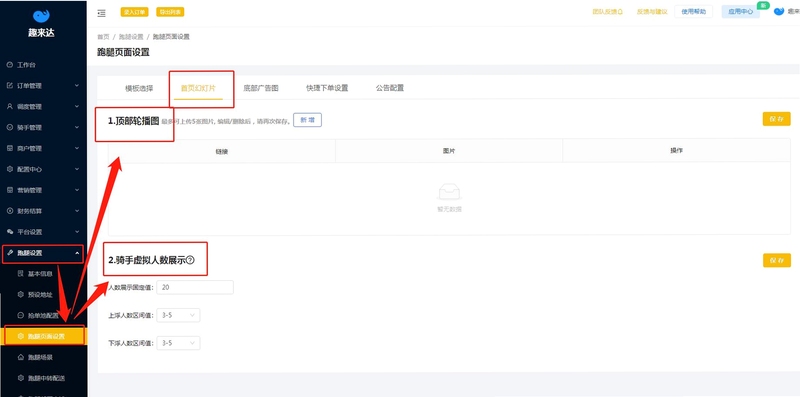Image resolution: width=800 pixels, height=397 pixels.
Task: Click the 图片 column header
Action: pyautogui.click(x=449, y=151)
